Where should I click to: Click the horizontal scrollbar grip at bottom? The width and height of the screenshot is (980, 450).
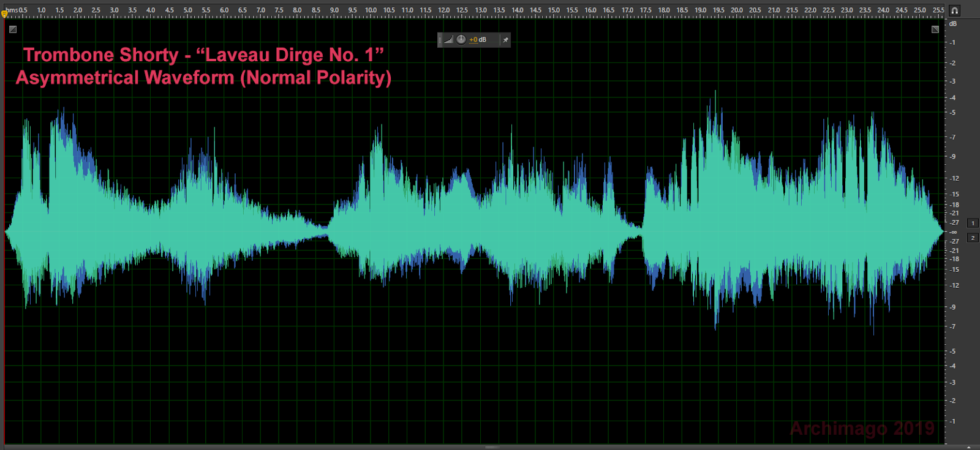point(492,448)
